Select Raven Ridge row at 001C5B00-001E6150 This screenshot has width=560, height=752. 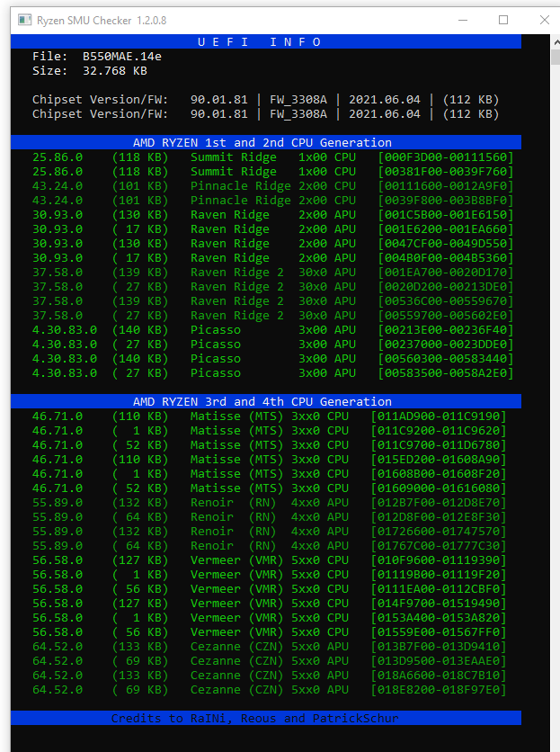tap(272, 215)
